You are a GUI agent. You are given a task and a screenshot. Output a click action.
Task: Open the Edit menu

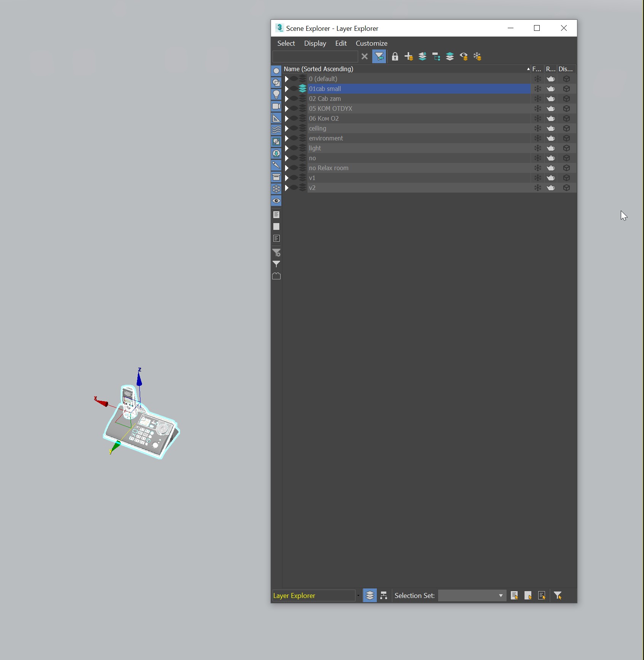click(x=341, y=43)
